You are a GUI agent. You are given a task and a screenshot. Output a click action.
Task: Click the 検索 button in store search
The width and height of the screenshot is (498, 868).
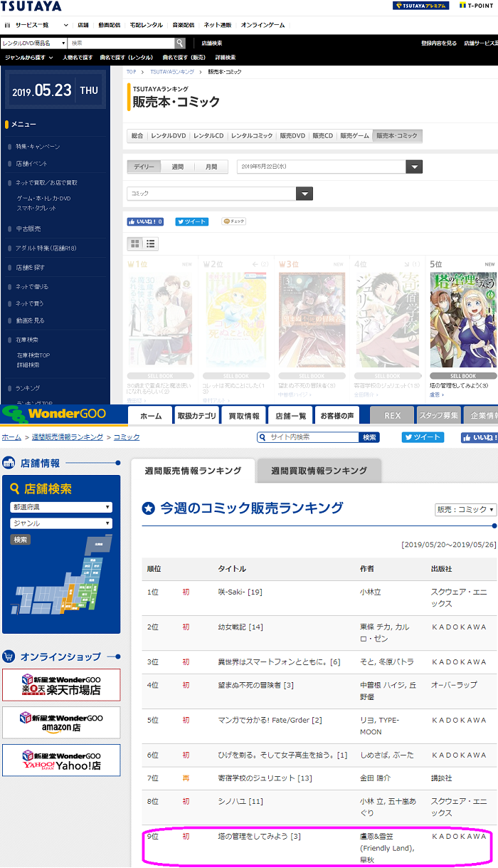tap(21, 540)
